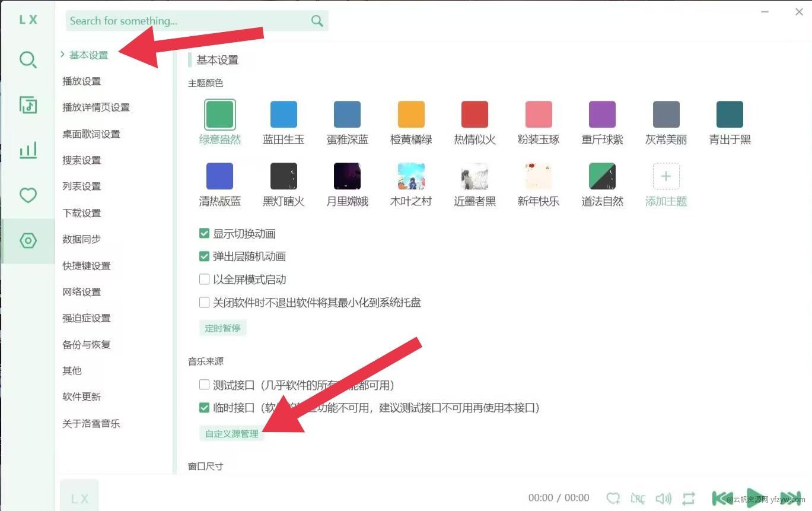Select 播放设置 in the settings list
Image resolution: width=812 pixels, height=511 pixels.
(82, 81)
